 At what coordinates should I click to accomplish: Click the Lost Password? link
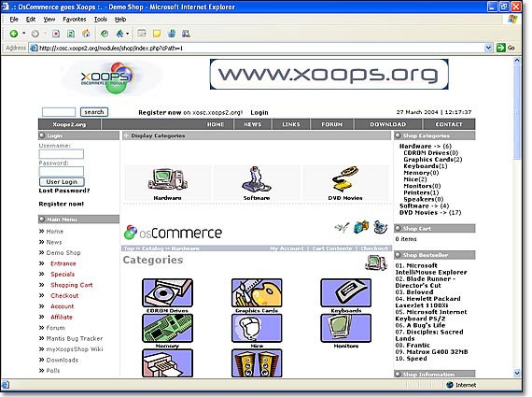coord(64,191)
